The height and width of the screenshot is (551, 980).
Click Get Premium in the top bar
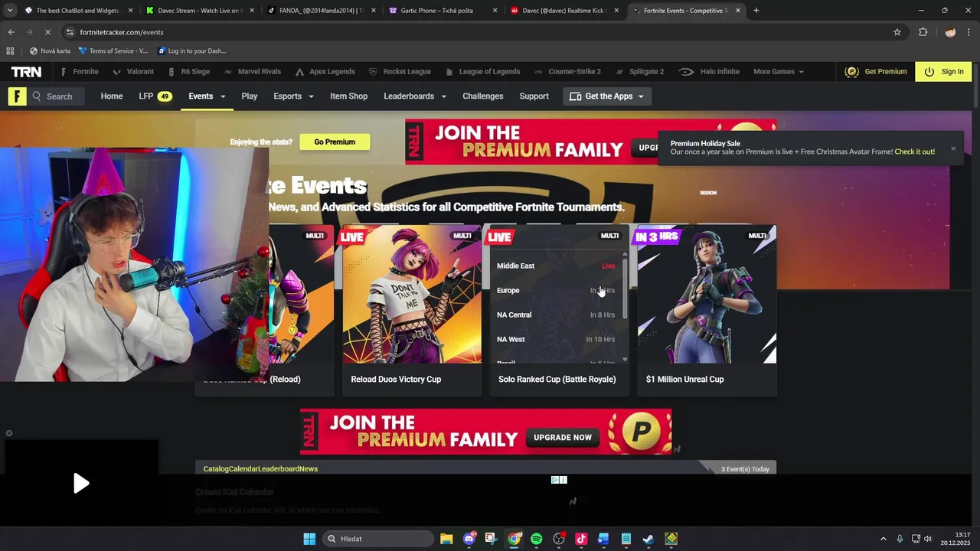coord(876,71)
